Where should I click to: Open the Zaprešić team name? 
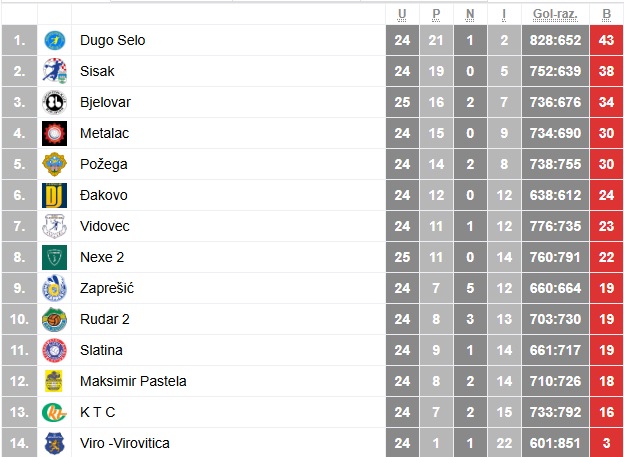click(107, 288)
